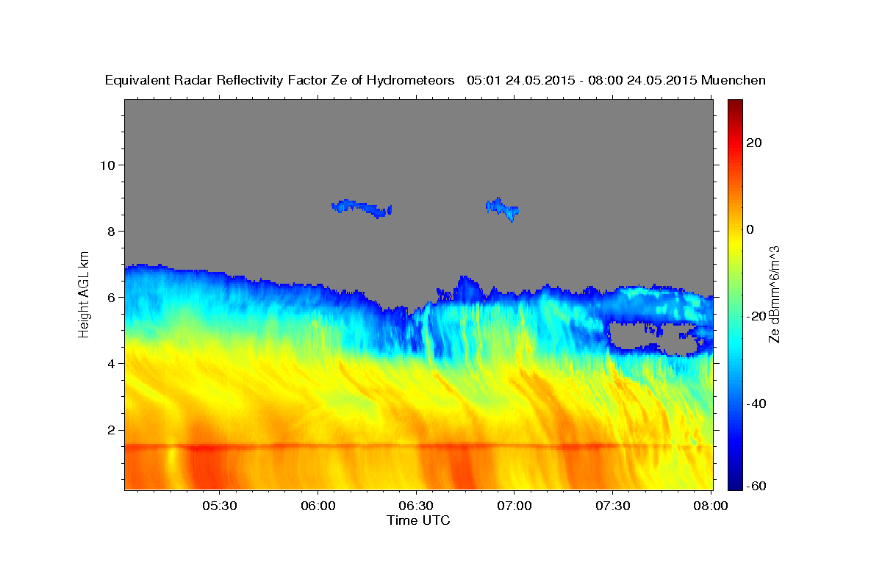Click the colorbar label '-60'
Viewport: 882px width, 588px height.
click(756, 485)
